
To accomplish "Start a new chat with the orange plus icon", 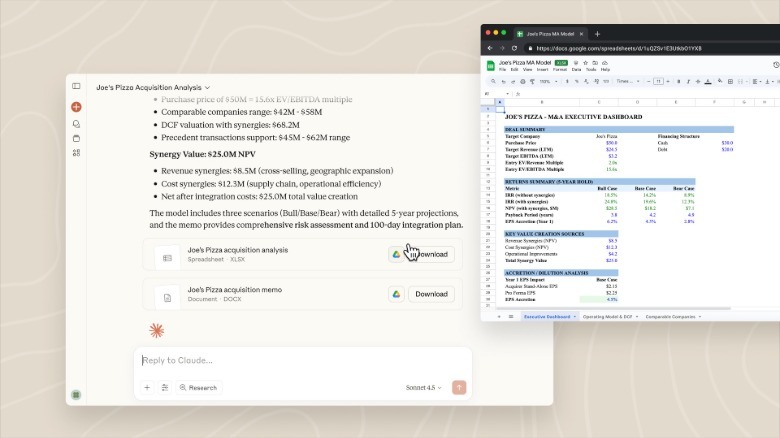I will click(x=76, y=106).
